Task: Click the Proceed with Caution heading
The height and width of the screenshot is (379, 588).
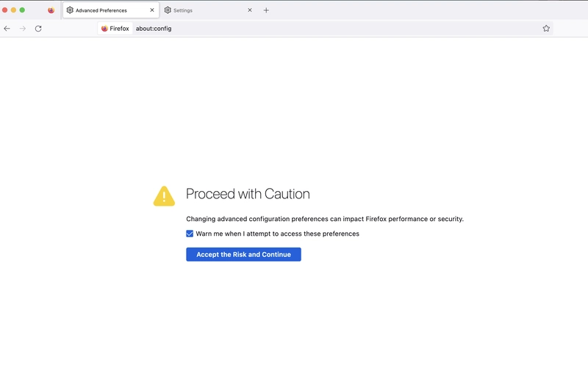Action: (x=248, y=194)
